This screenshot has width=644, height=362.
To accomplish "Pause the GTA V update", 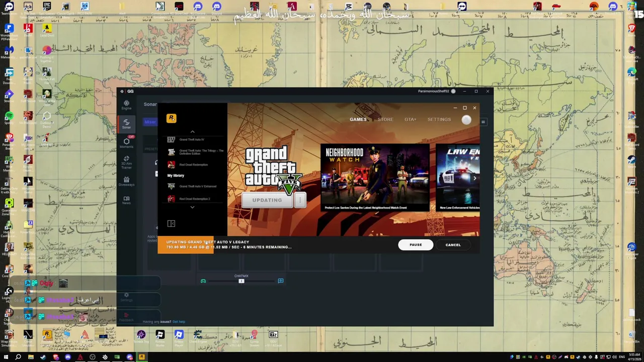I will coord(416,245).
